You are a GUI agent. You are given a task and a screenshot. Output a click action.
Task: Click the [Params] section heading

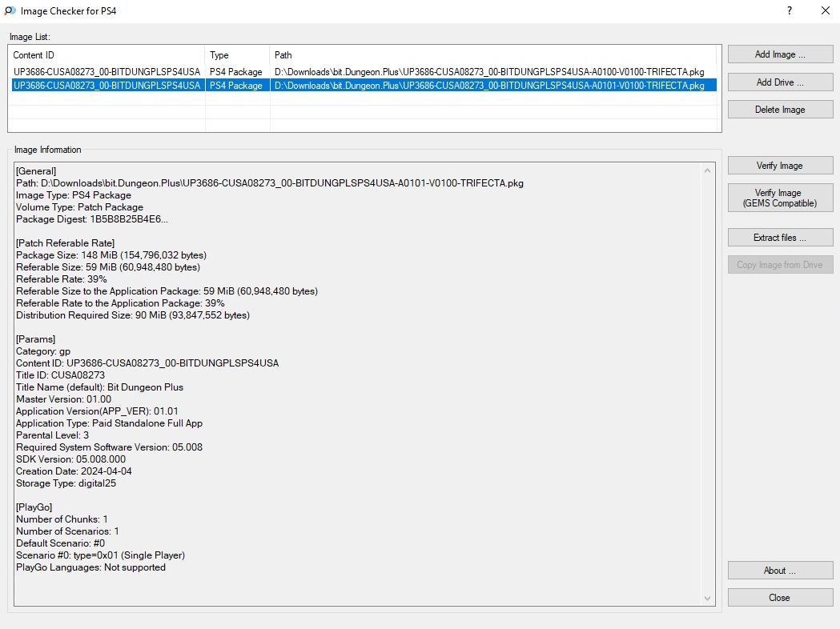pyautogui.click(x=35, y=339)
